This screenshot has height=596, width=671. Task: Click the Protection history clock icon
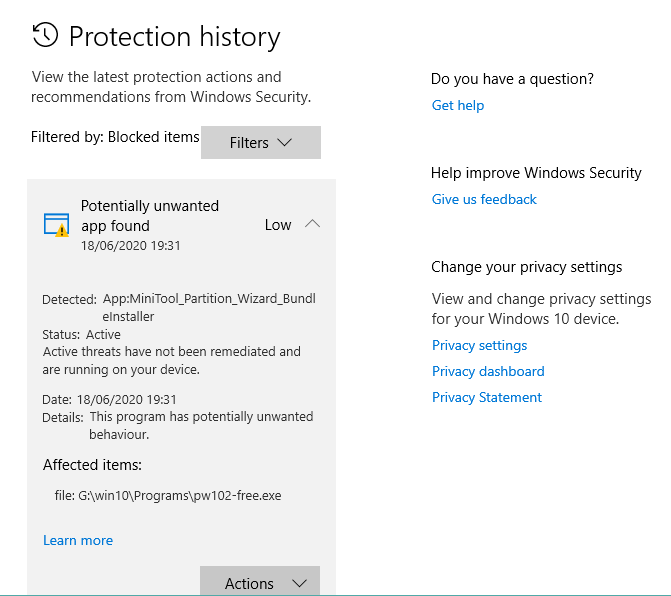coord(45,35)
